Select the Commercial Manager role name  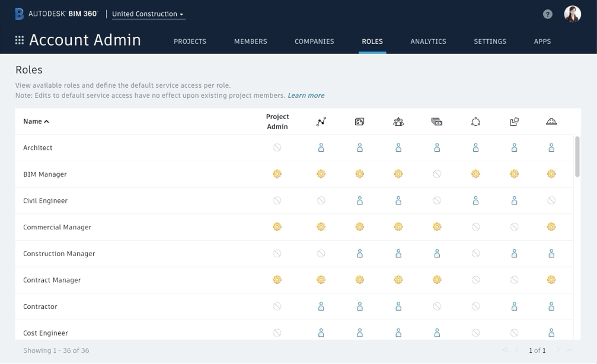pos(57,227)
